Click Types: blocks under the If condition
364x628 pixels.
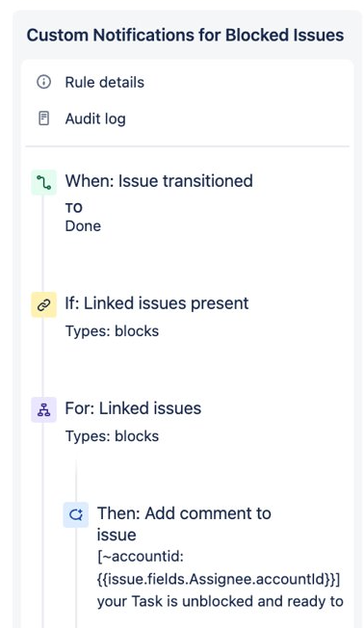tap(112, 331)
